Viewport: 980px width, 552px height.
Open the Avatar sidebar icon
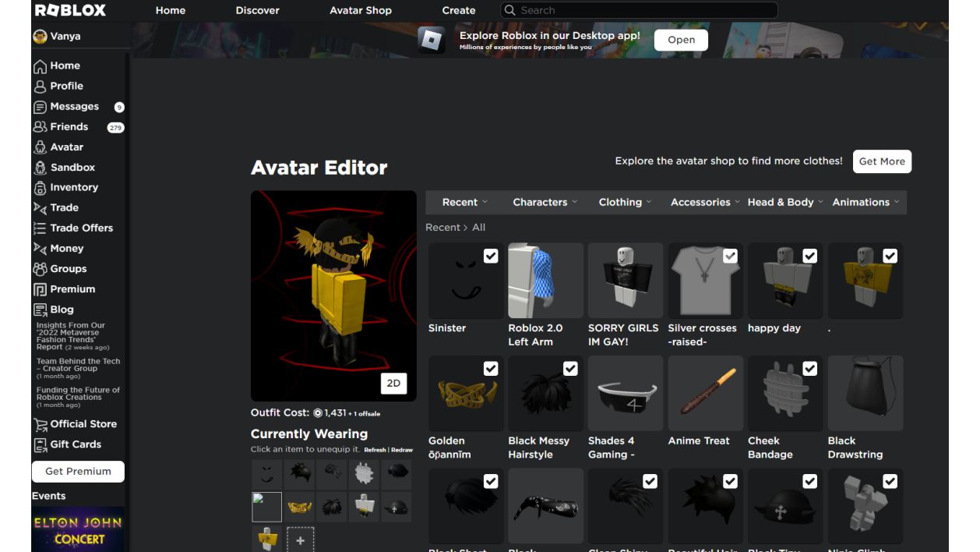(x=40, y=147)
